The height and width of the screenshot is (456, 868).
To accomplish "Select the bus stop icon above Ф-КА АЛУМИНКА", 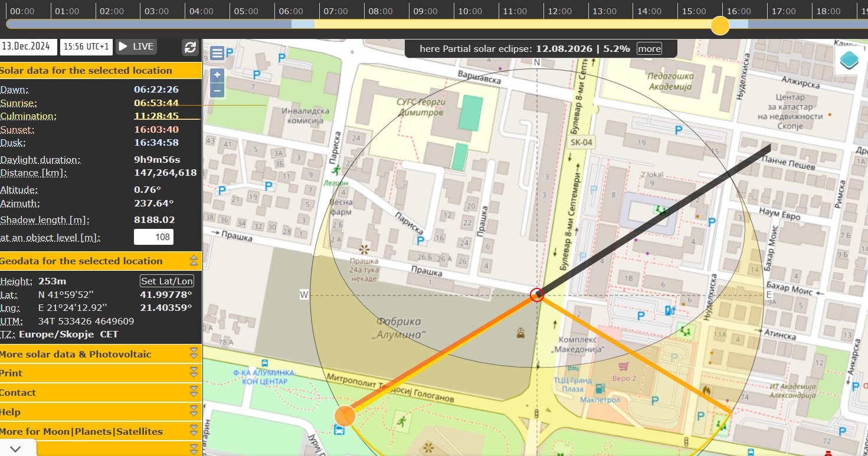I will pos(265,364).
